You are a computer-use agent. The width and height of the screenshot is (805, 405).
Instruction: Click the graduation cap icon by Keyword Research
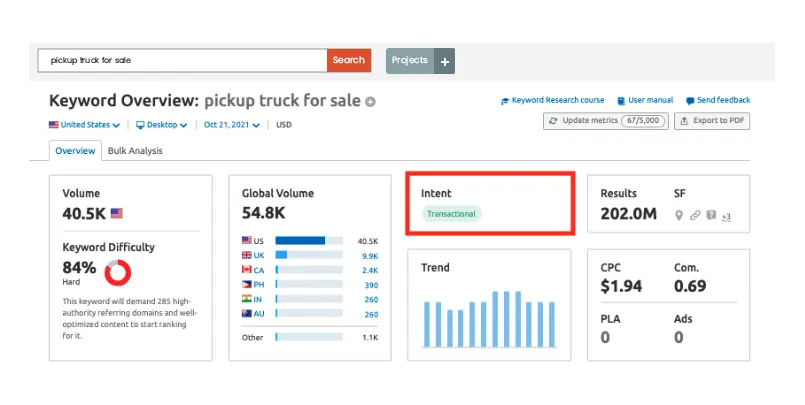point(505,101)
